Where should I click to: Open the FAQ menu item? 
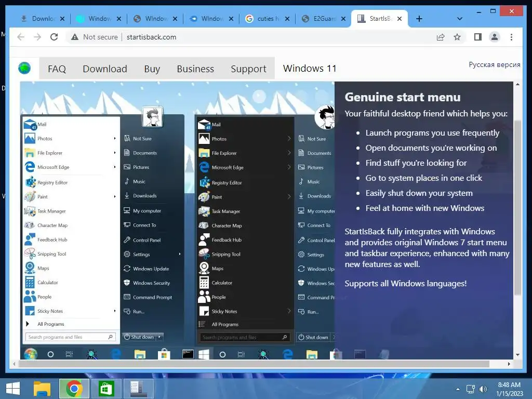pos(57,69)
